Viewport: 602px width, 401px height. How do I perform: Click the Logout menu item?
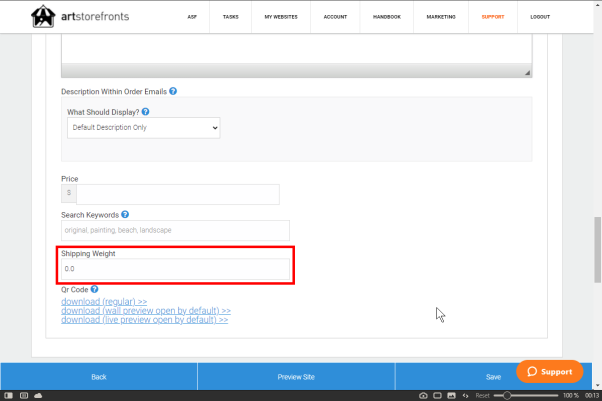(x=540, y=17)
